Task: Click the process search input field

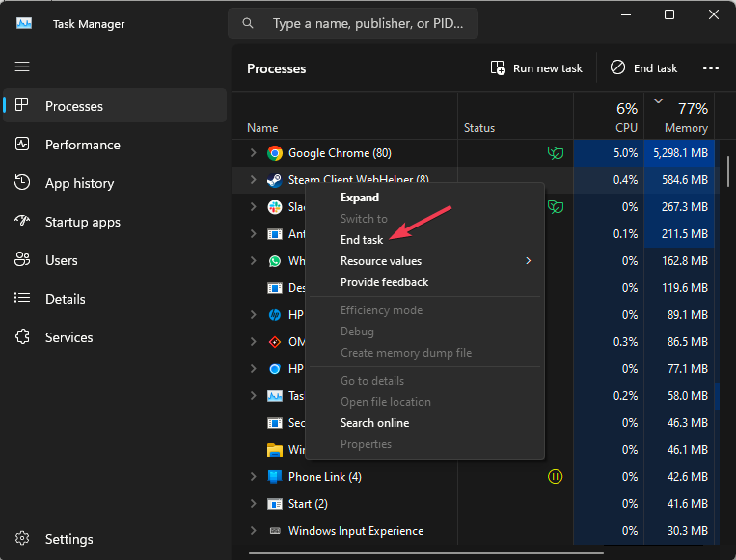Action: click(353, 23)
